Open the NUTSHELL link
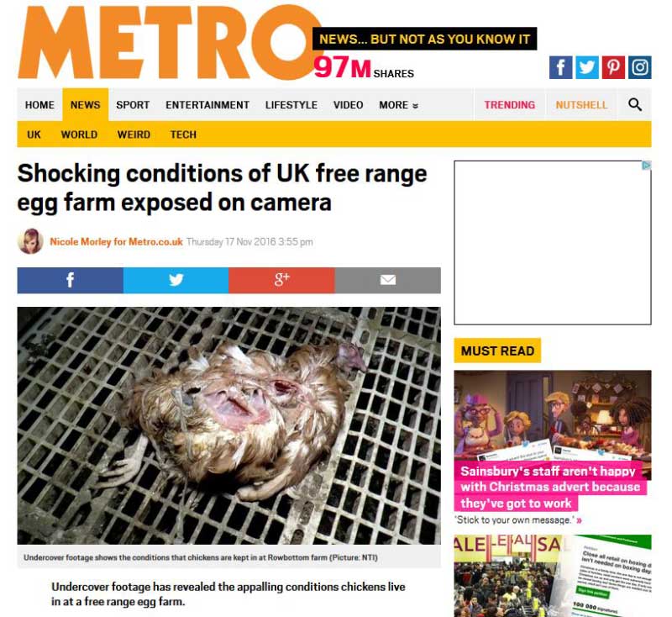 coord(581,105)
